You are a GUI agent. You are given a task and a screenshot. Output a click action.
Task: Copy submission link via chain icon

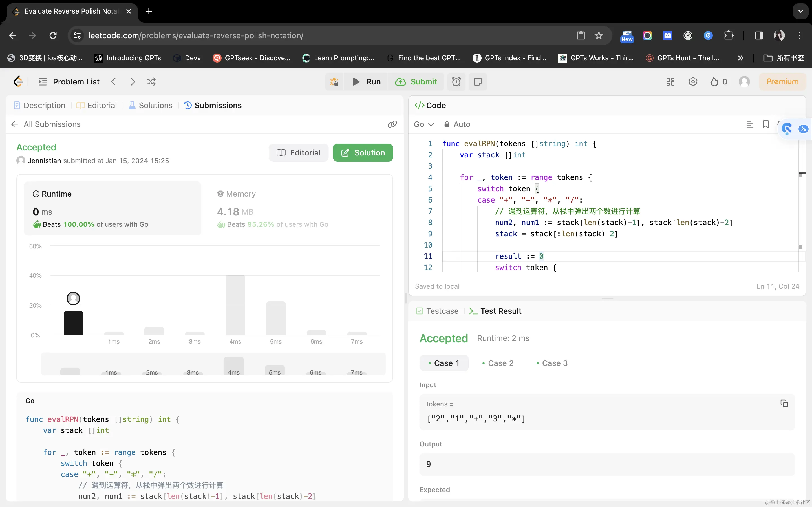[x=392, y=124]
